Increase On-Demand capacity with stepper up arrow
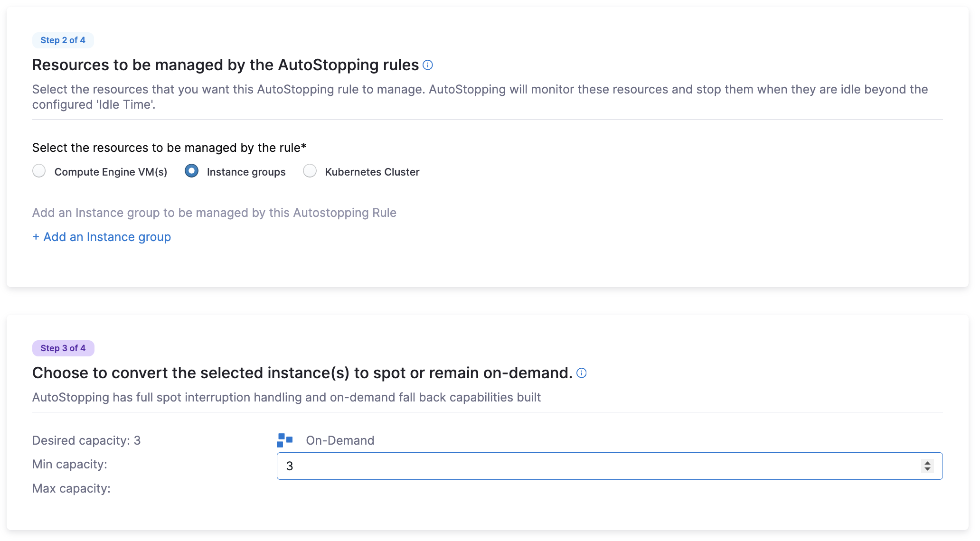The height and width of the screenshot is (541, 980). (x=927, y=463)
